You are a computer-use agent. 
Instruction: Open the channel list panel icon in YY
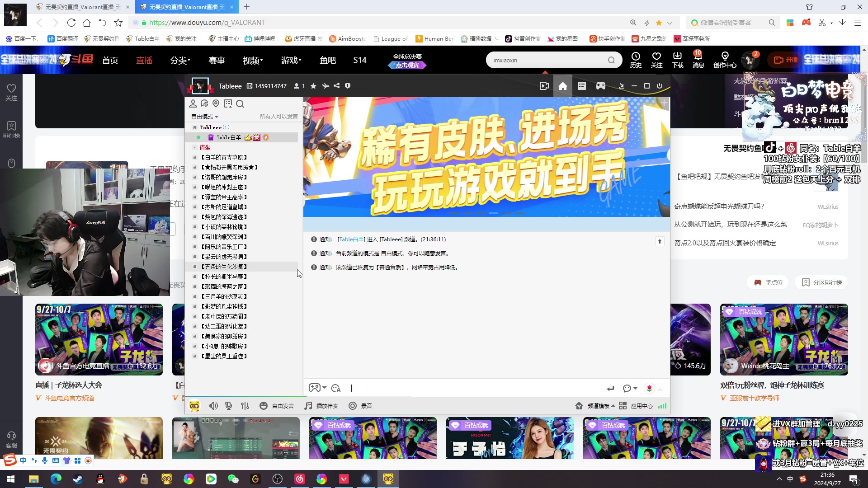pos(582,86)
